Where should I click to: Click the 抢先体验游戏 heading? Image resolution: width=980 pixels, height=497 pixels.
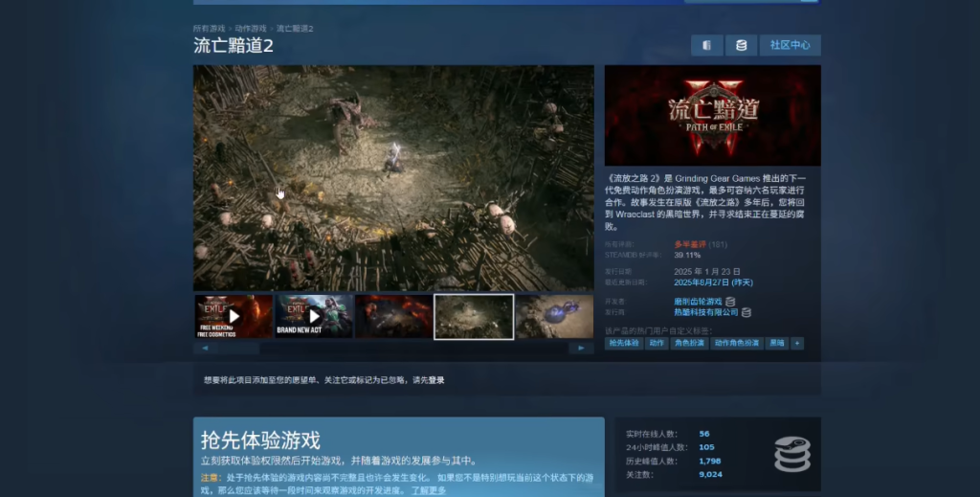click(x=260, y=441)
